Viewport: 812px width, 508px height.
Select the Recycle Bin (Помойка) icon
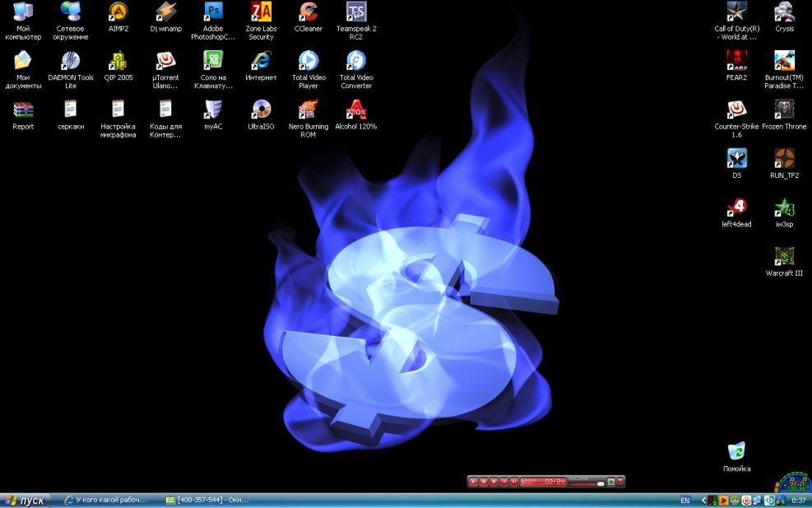[736, 452]
